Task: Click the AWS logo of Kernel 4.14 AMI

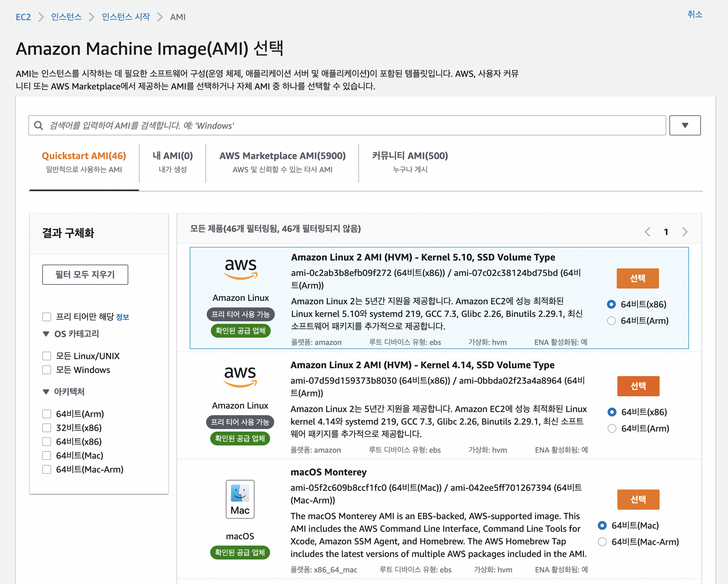Action: click(240, 376)
